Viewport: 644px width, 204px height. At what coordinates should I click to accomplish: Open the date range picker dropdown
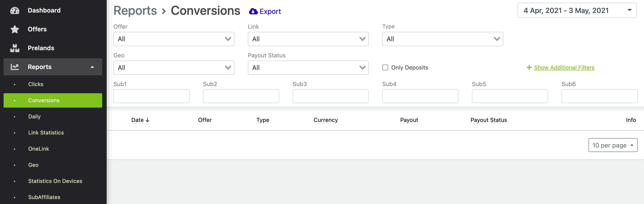point(577,11)
